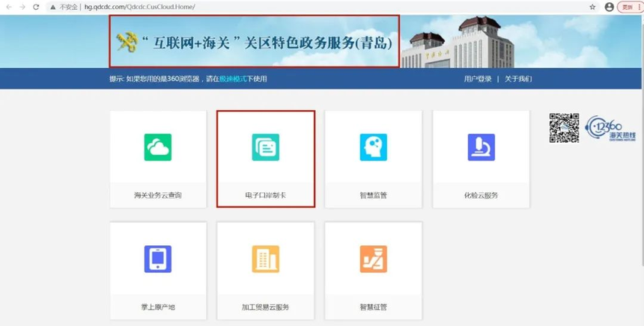This screenshot has height=326, width=644.
Task: Click the browser back arrow
Action: pos(9,7)
